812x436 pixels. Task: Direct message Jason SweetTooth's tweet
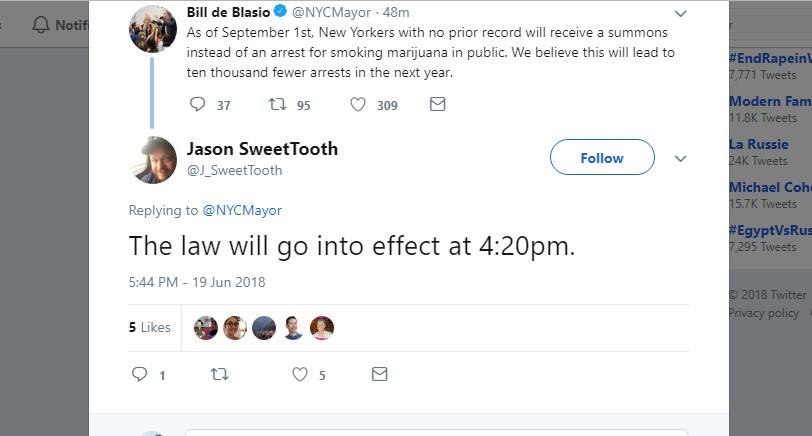coord(379,374)
